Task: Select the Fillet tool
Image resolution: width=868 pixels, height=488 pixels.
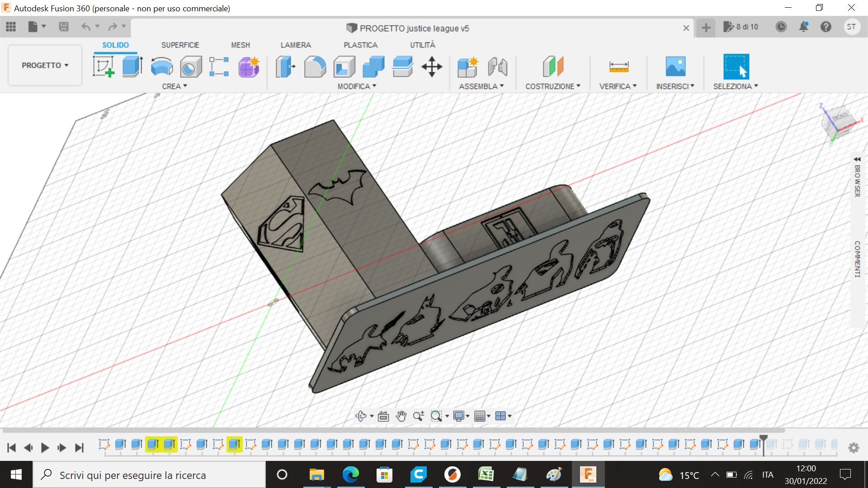Action: tap(315, 66)
